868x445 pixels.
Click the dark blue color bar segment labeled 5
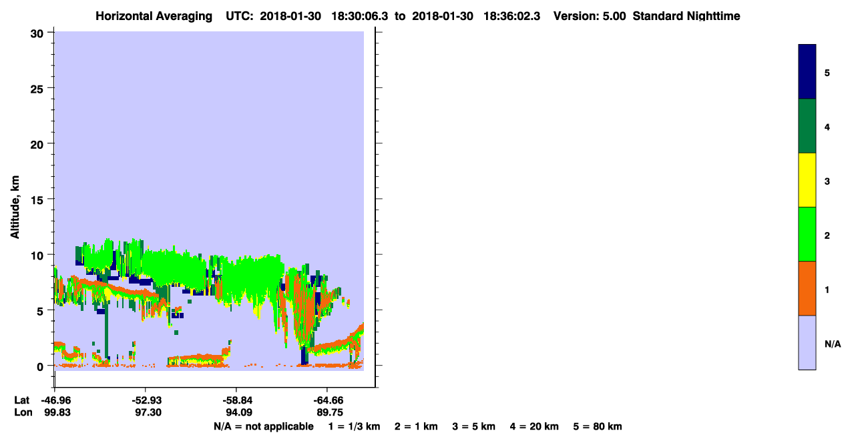(807, 72)
